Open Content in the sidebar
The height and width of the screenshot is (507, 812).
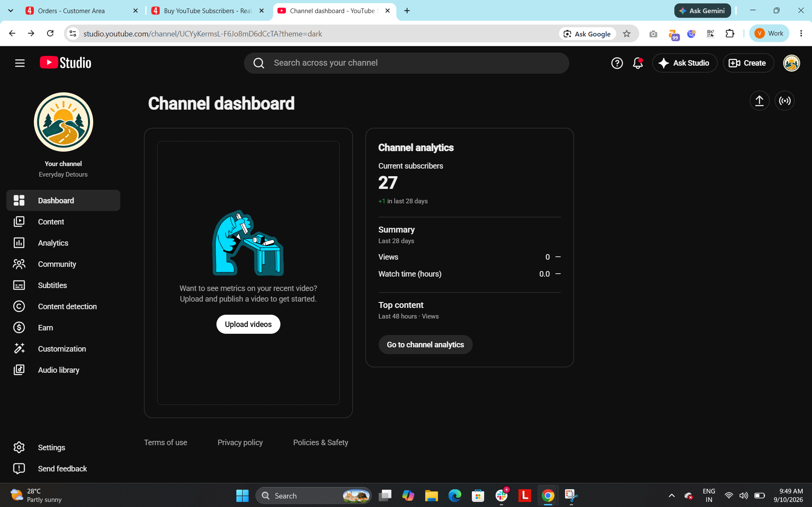63,222
